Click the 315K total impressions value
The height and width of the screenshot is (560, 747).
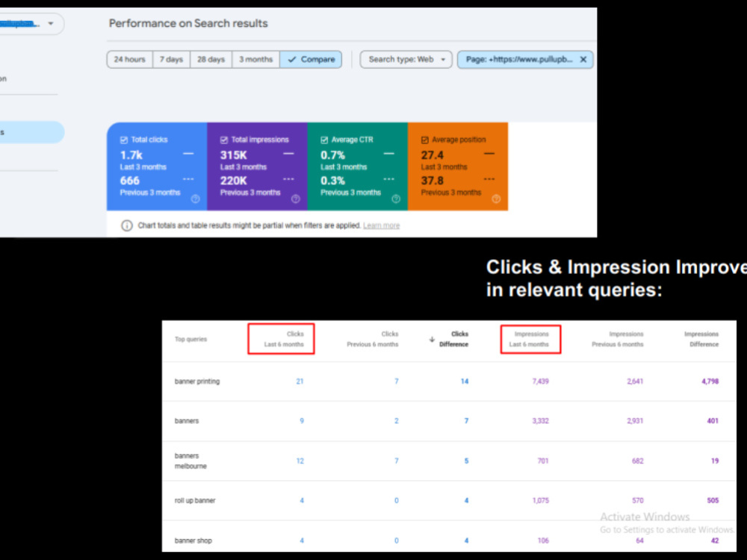(233, 155)
